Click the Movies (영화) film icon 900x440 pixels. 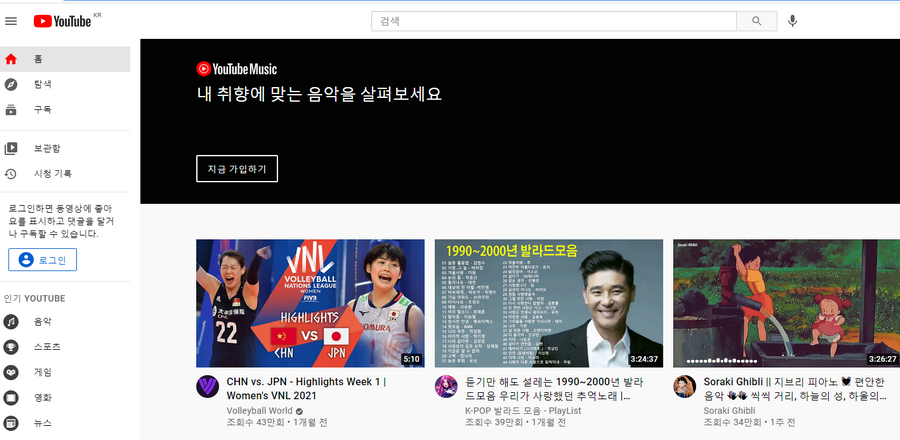11,398
